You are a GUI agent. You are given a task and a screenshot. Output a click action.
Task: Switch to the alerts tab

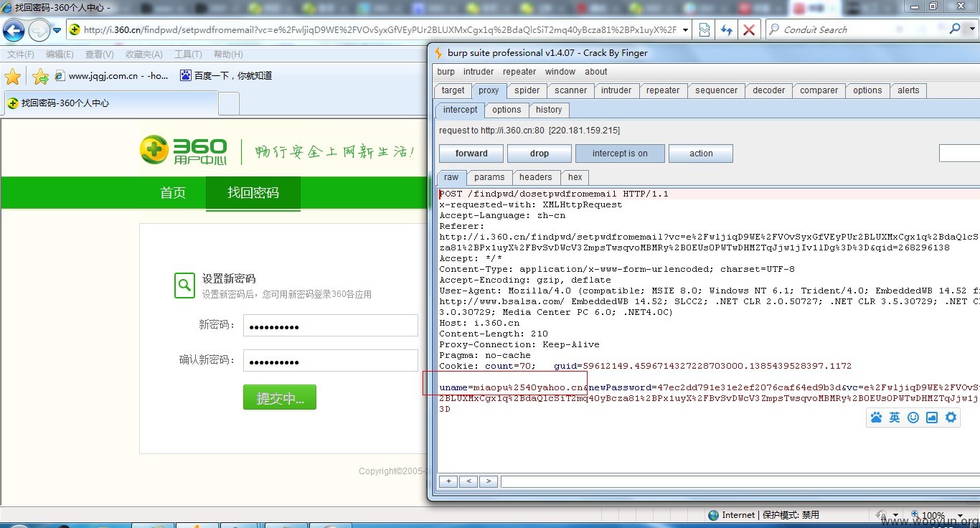click(x=908, y=90)
